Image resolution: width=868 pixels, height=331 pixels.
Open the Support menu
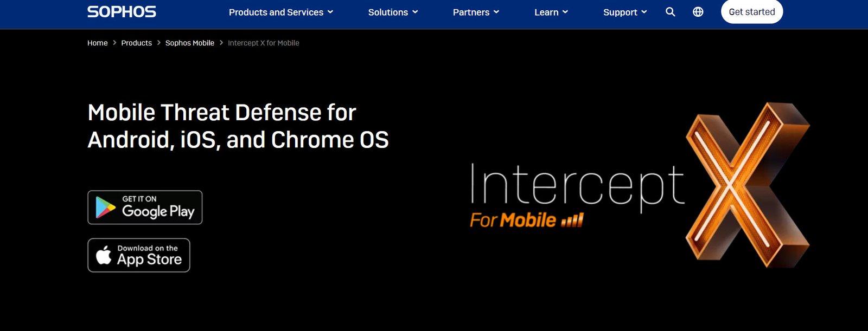tap(625, 12)
